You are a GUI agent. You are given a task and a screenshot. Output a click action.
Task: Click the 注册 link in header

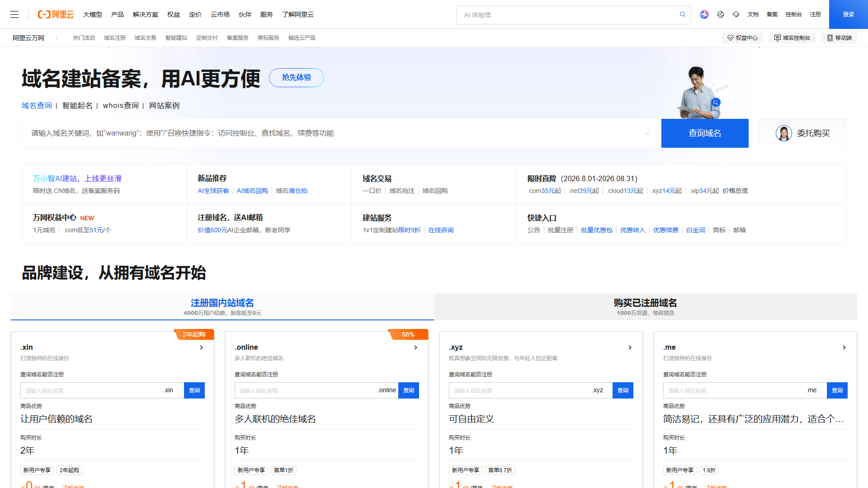(x=816, y=14)
